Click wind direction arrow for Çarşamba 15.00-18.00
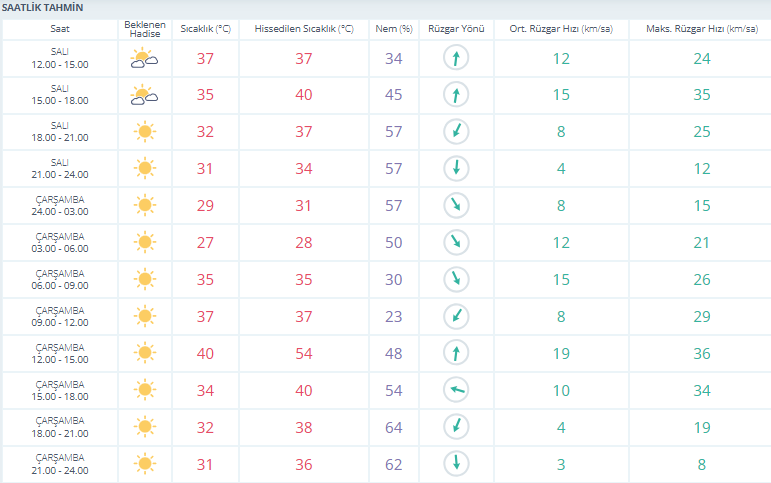This screenshot has width=771, height=483. point(456,390)
